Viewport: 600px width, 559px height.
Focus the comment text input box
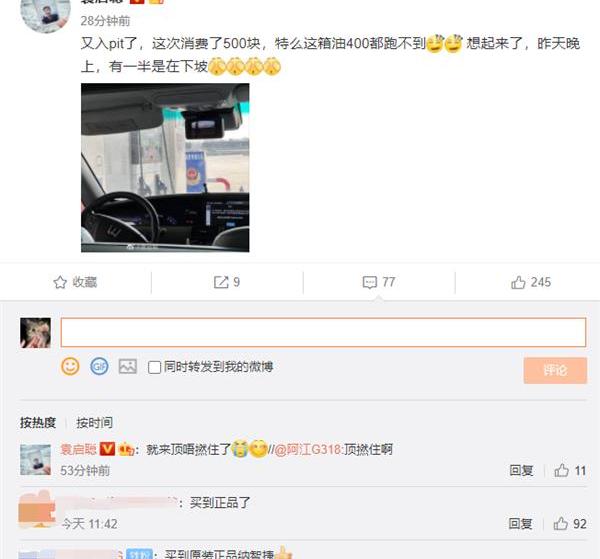323,332
